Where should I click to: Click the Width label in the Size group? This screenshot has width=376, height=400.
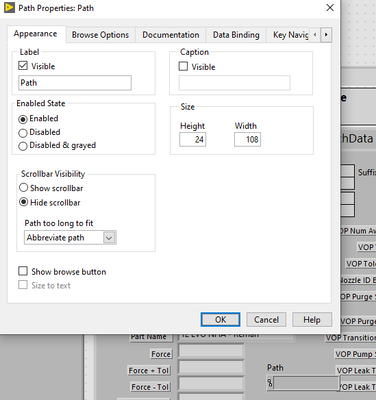[246, 126]
